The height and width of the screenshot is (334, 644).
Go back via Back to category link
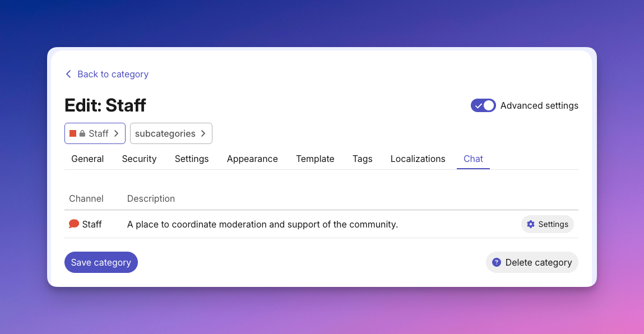[107, 74]
